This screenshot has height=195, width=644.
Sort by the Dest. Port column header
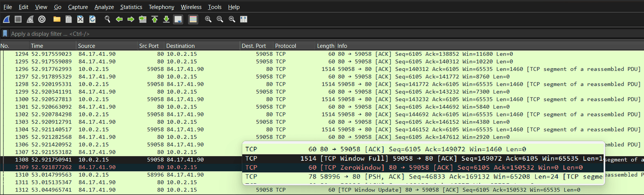pos(257,46)
